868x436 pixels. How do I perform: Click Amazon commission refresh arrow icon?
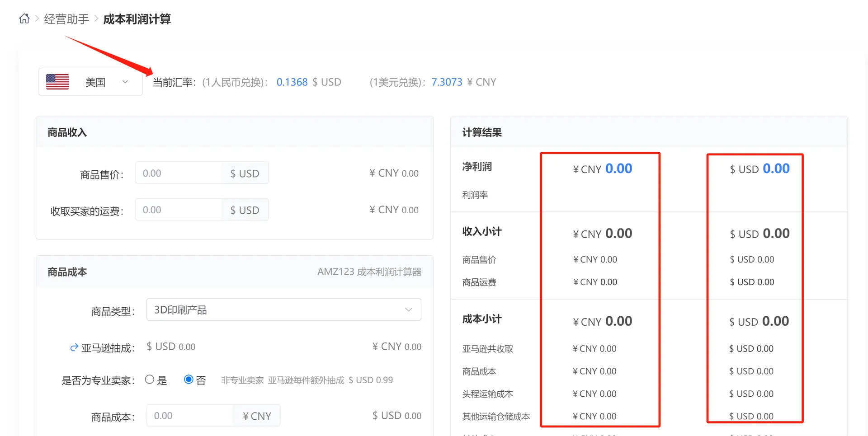74,347
